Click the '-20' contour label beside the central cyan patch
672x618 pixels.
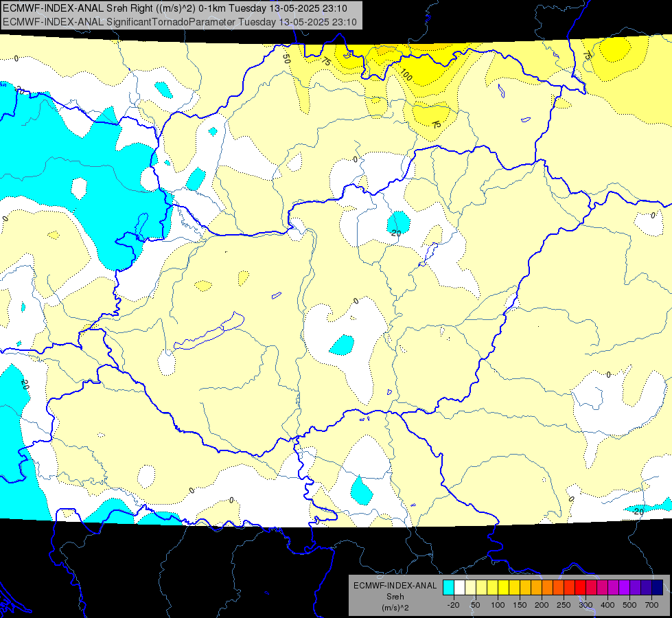click(x=395, y=233)
